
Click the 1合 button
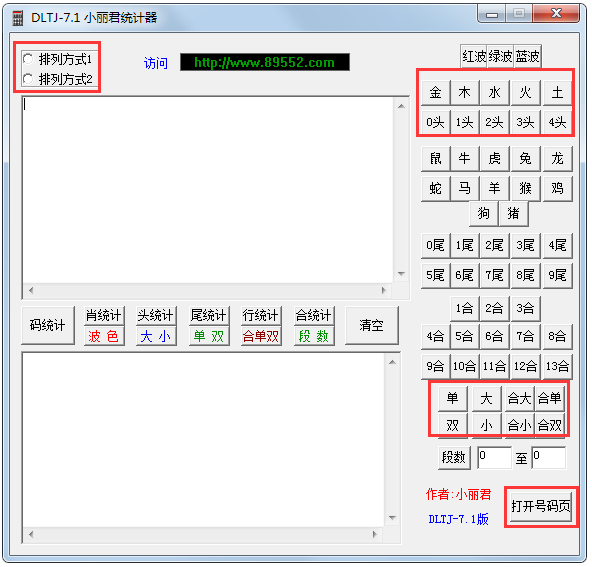pos(465,309)
